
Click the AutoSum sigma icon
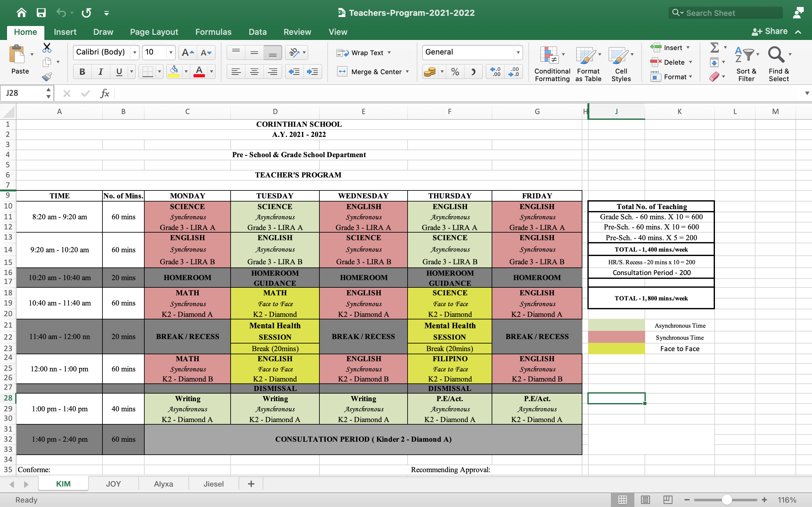pos(714,48)
